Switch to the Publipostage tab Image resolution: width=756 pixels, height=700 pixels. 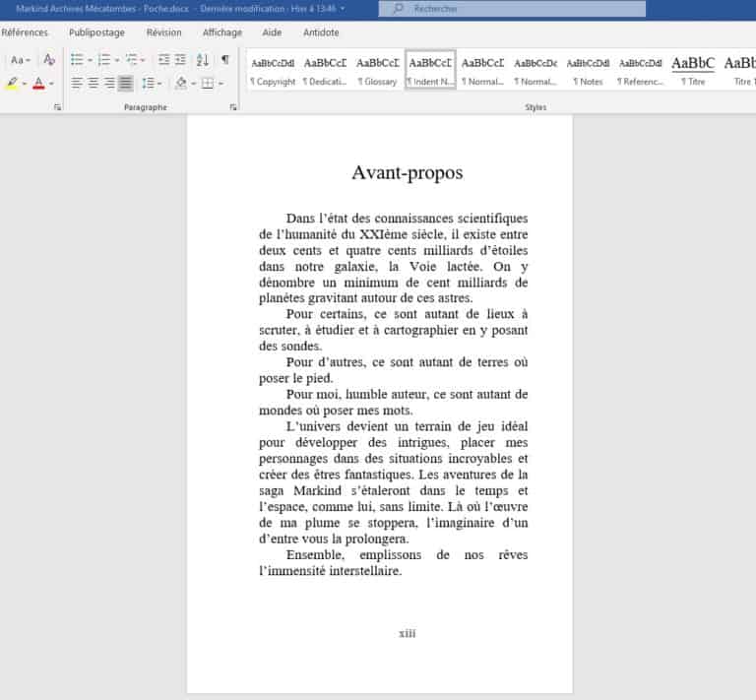(96, 32)
